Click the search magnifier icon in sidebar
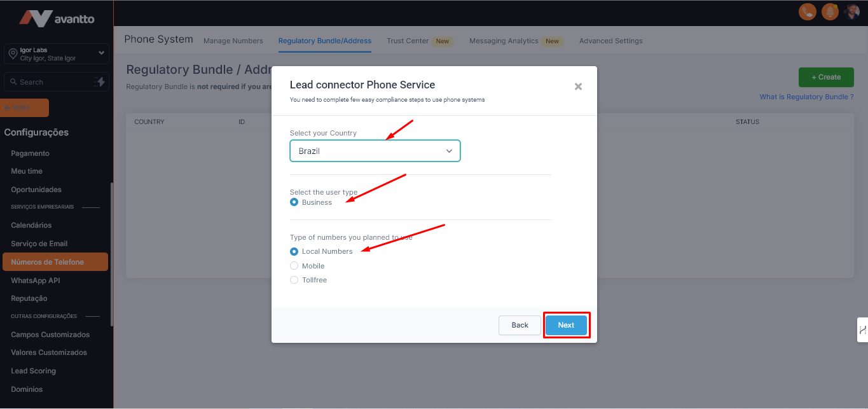 coord(13,82)
